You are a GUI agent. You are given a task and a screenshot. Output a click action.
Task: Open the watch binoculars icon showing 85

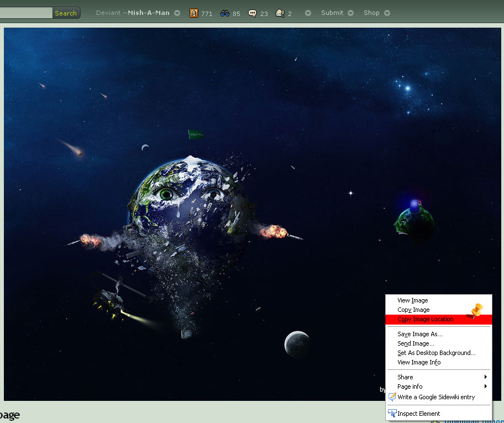[x=225, y=13]
